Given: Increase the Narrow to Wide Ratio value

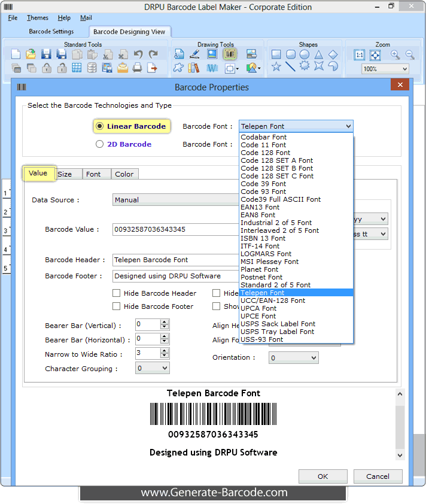Looking at the screenshot, I should (x=165, y=351).
